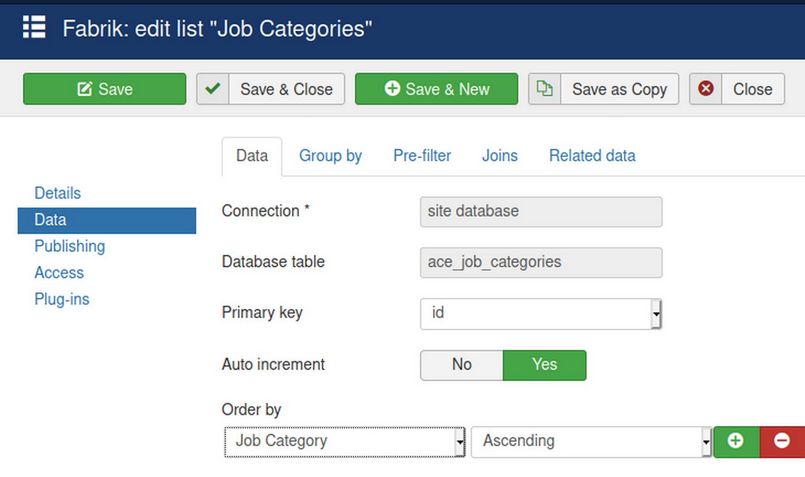Open the Pre-filter tab
Screen dimensions: 805x477
click(x=422, y=156)
